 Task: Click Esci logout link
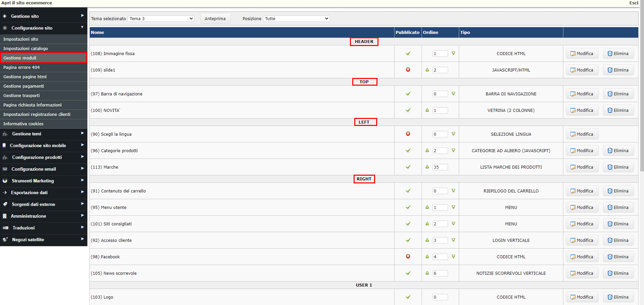(x=634, y=3)
